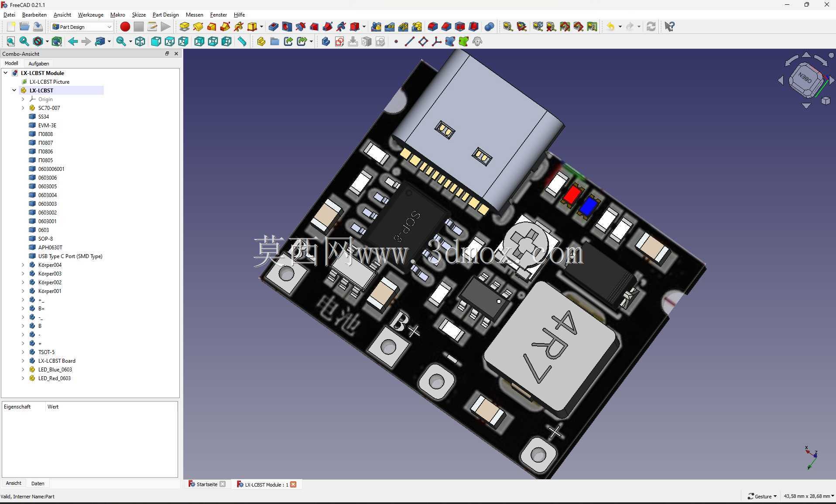836x504 pixels.
Task: Create a datum line
Action: [409, 41]
